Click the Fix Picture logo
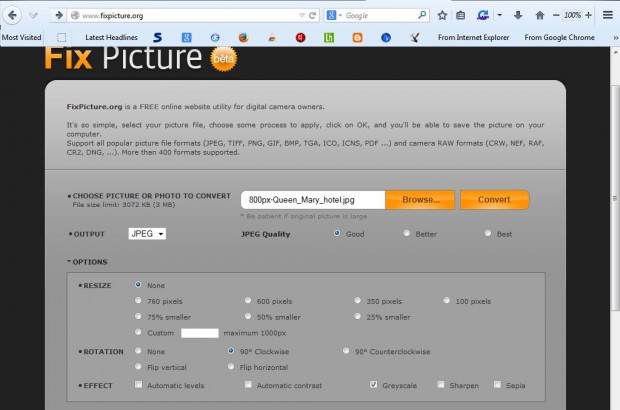This screenshot has width=620, height=410. click(x=123, y=59)
